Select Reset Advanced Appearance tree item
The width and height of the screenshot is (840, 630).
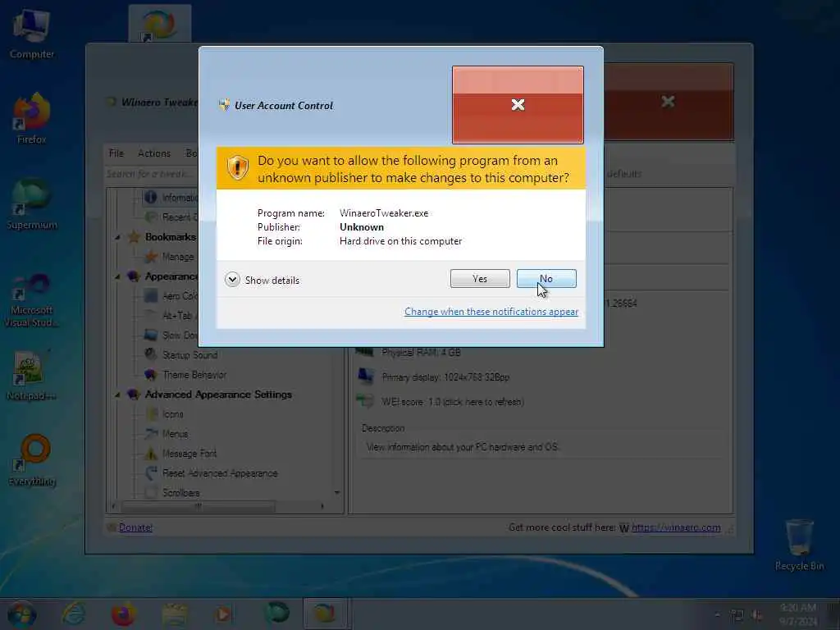220,473
